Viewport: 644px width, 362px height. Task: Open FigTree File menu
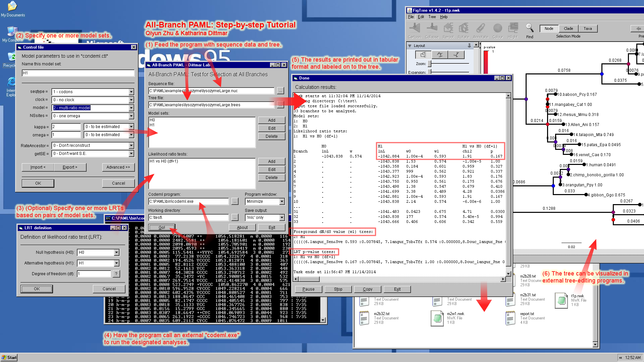pos(411,17)
